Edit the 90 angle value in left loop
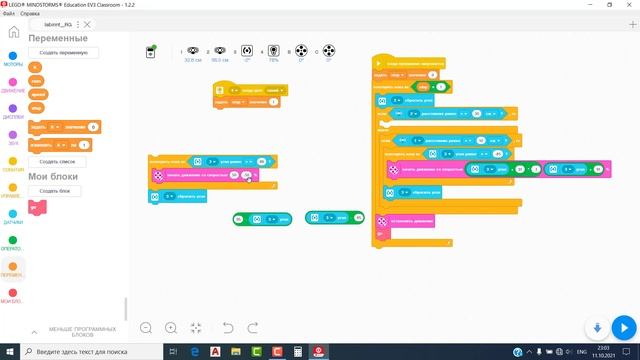Screen dimensions: 640x360 point(261,162)
